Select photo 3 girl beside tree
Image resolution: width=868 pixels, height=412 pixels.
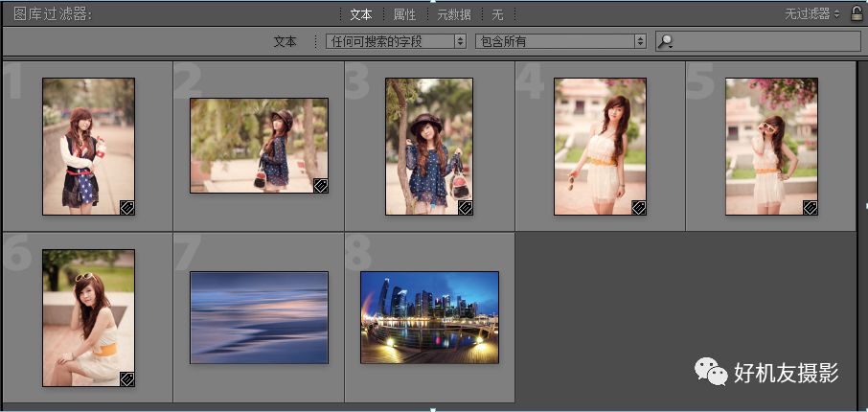429,147
